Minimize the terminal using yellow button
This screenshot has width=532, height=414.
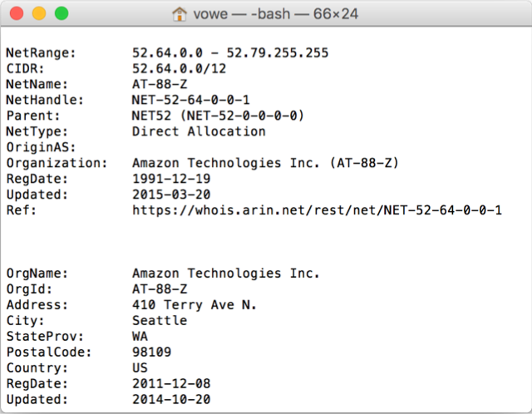39,14
